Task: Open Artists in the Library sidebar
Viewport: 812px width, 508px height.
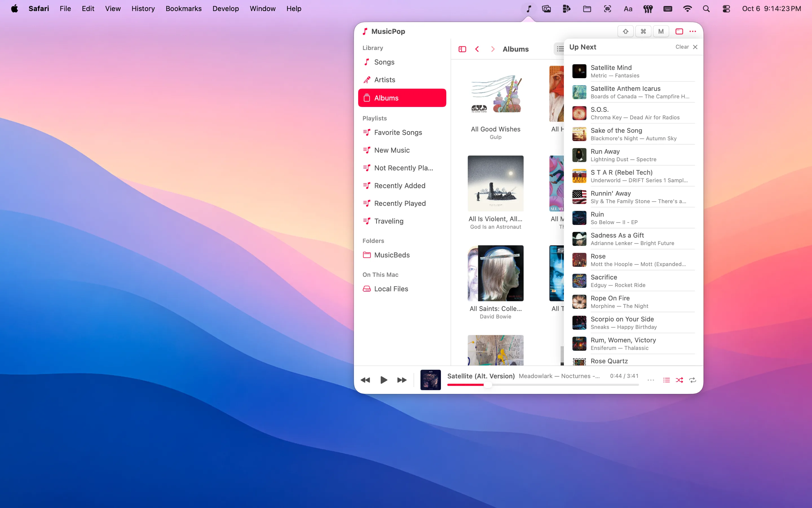Action: coord(402,80)
